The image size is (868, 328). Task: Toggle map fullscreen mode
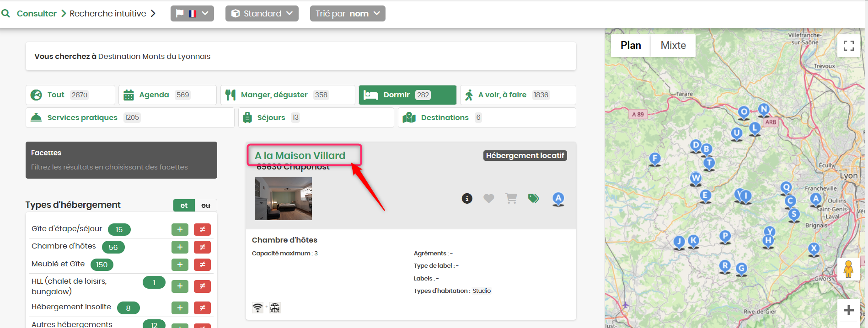point(849,46)
